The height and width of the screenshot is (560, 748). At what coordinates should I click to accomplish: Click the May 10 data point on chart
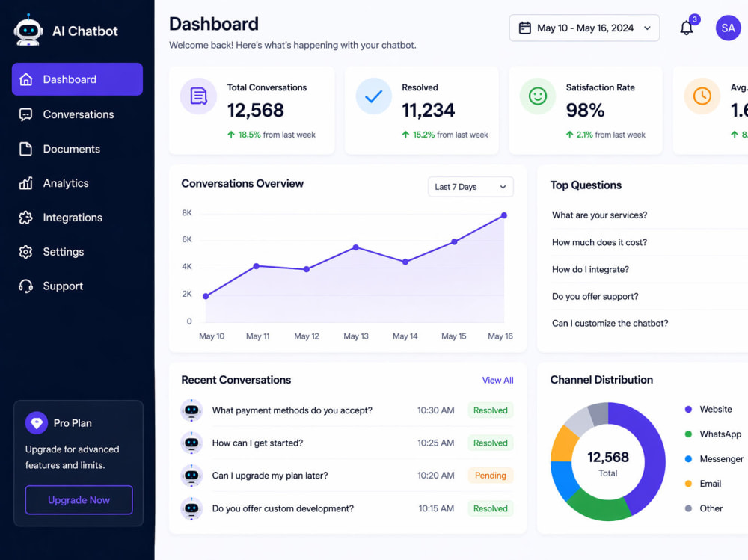(206, 296)
